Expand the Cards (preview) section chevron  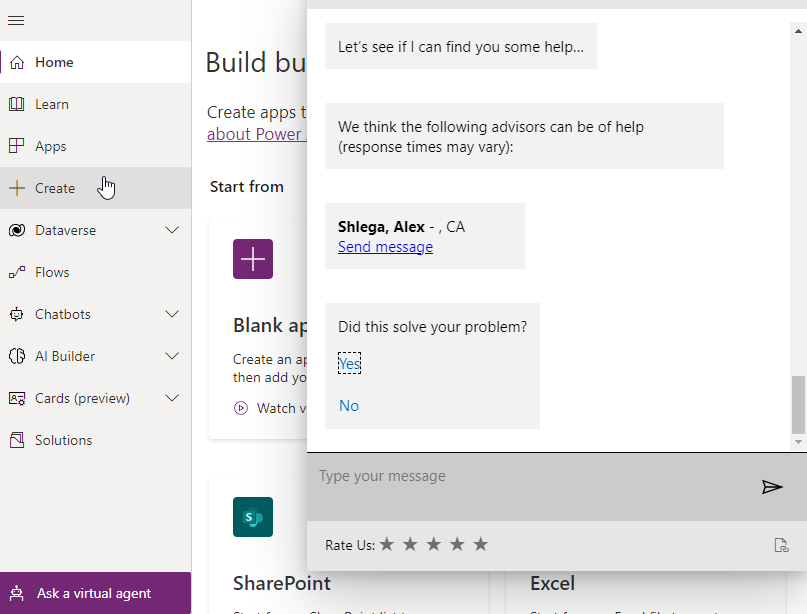[172, 398]
